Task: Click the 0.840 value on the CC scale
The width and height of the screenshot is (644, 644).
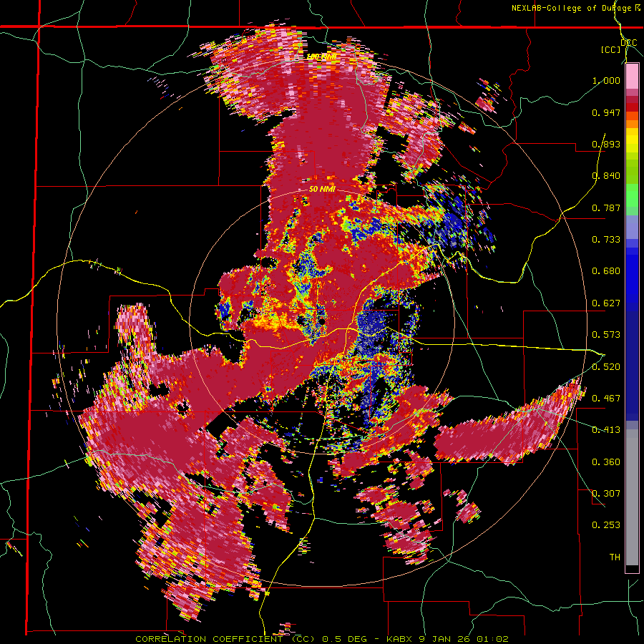Action: 606,176
